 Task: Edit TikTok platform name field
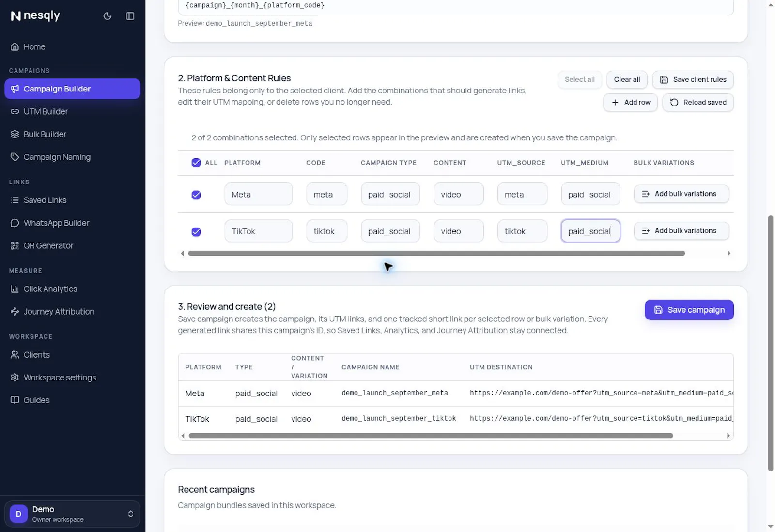click(258, 231)
